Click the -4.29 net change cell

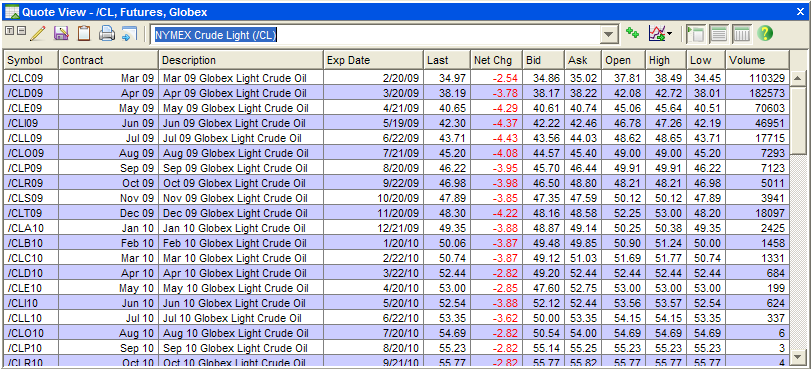pyautogui.click(x=496, y=108)
